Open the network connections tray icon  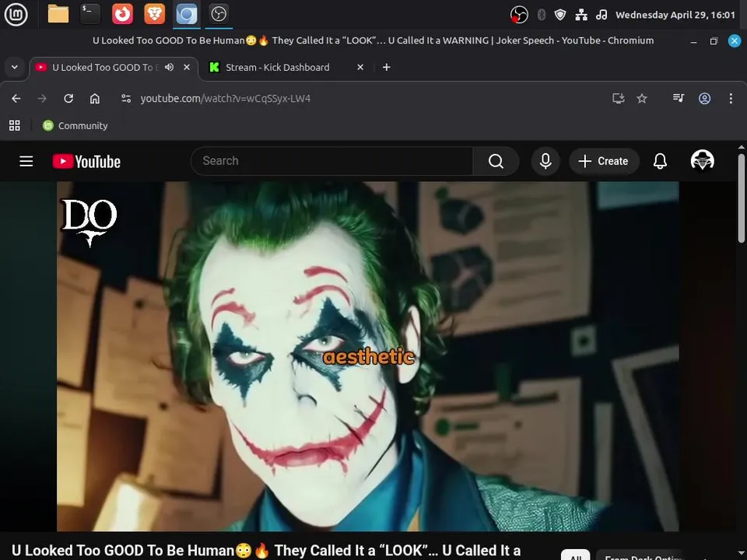coord(581,15)
